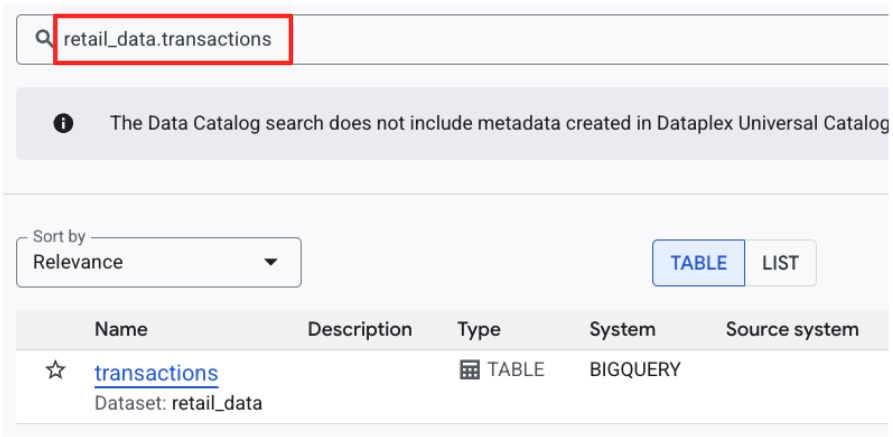Click the BIGQUERY system value
The height and width of the screenshot is (437, 893).
pyautogui.click(x=635, y=370)
